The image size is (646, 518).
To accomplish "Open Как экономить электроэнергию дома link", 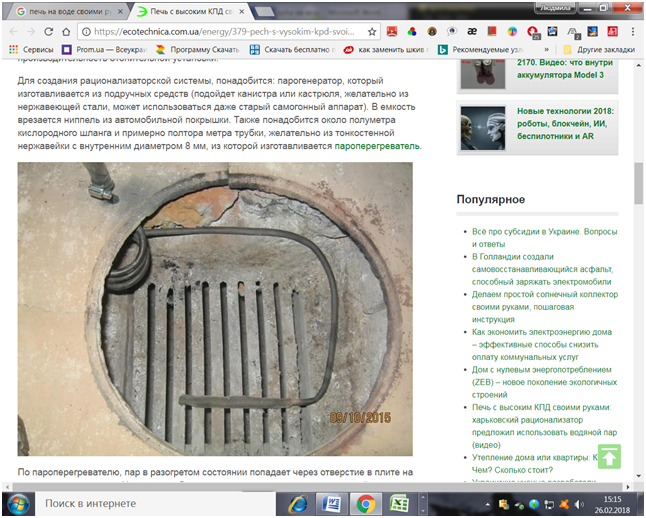I will (x=542, y=344).
